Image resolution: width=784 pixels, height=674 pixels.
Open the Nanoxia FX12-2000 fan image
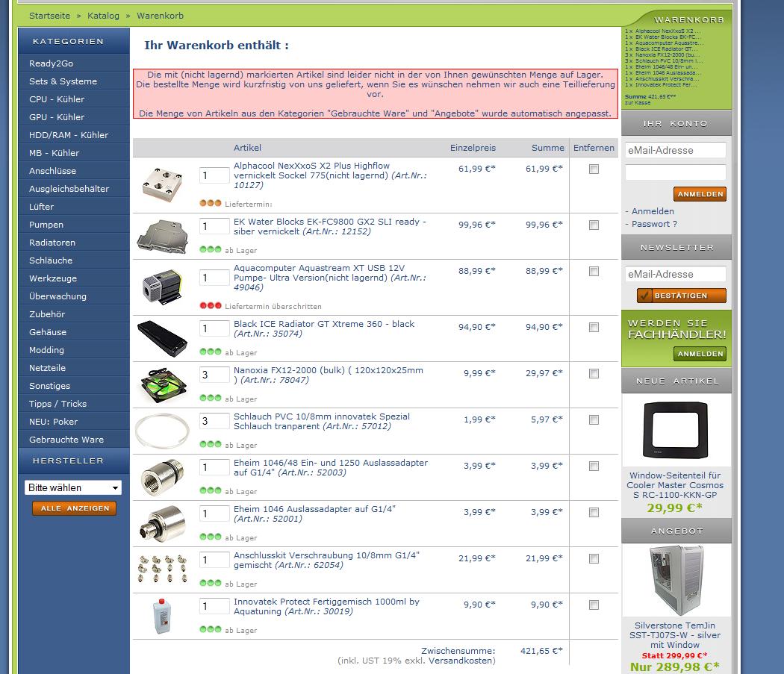click(164, 385)
